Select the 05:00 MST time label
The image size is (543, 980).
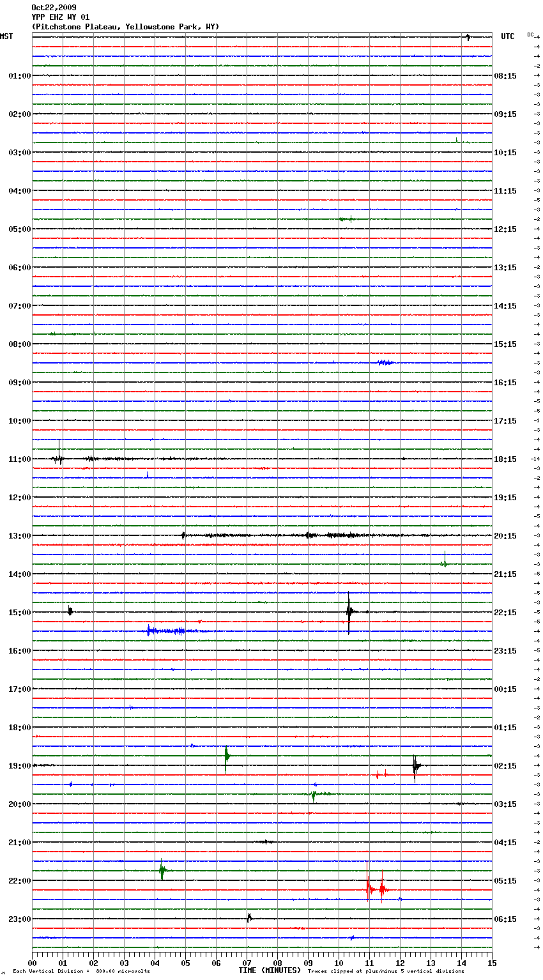coord(20,229)
